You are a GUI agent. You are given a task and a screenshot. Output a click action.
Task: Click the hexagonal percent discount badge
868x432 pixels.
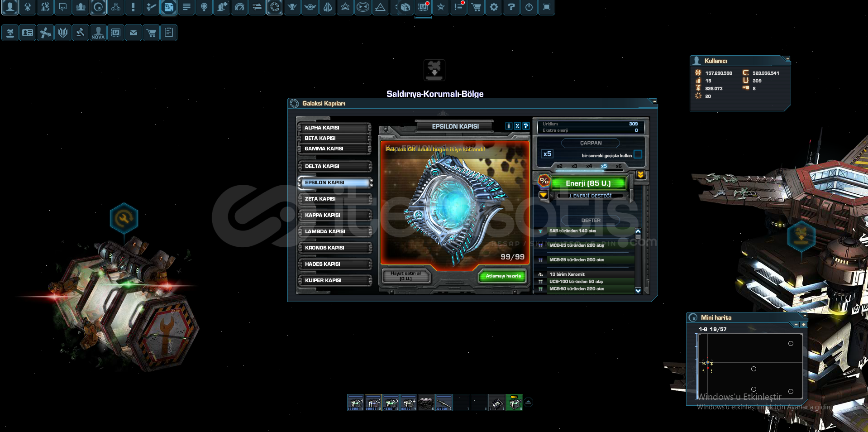tap(544, 181)
